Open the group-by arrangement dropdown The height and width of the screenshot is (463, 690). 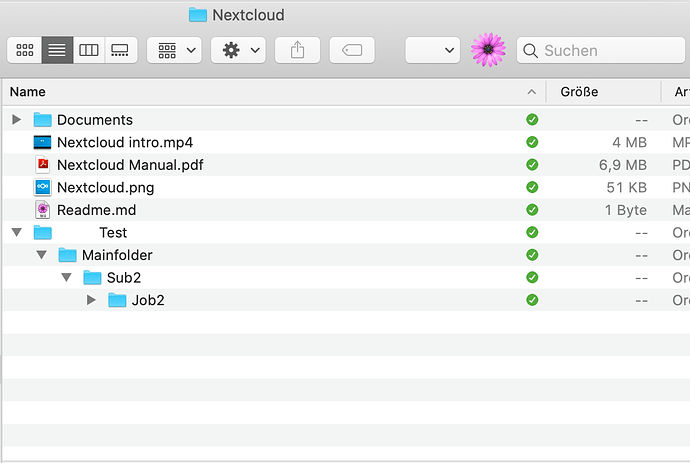pos(174,50)
